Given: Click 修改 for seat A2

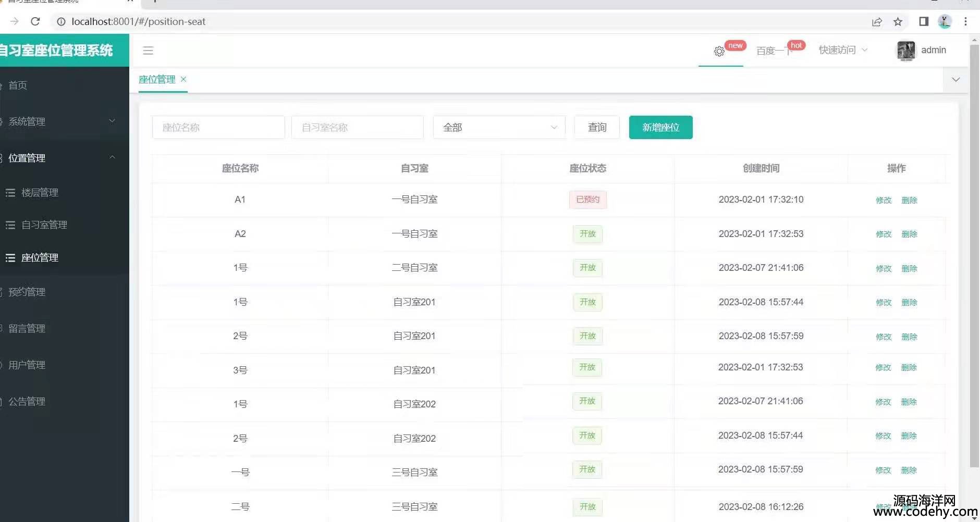Looking at the screenshot, I should [884, 234].
